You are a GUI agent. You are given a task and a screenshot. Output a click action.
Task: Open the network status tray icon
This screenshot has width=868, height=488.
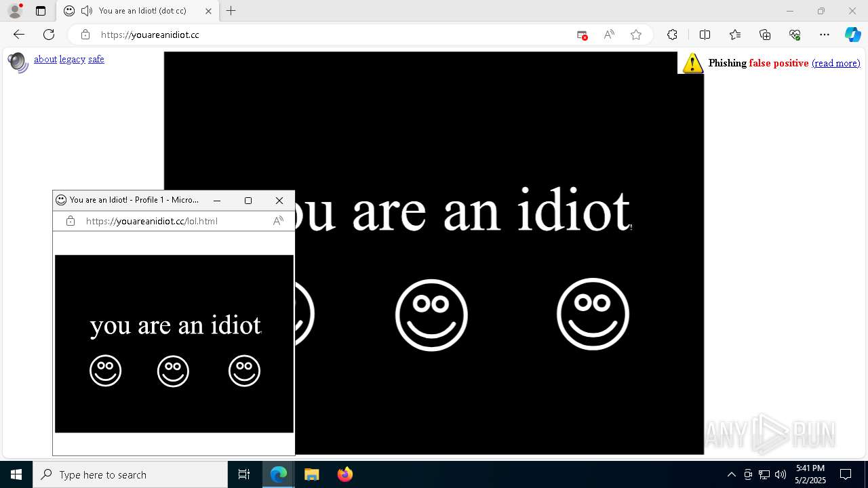[x=764, y=474]
